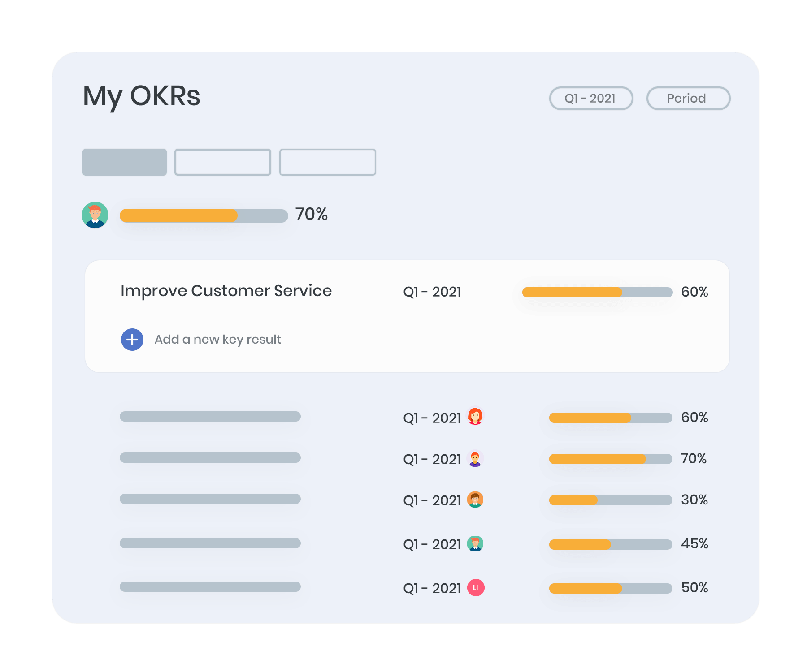
Task: Click the 30% percentage value
Action: pyautogui.click(x=694, y=500)
